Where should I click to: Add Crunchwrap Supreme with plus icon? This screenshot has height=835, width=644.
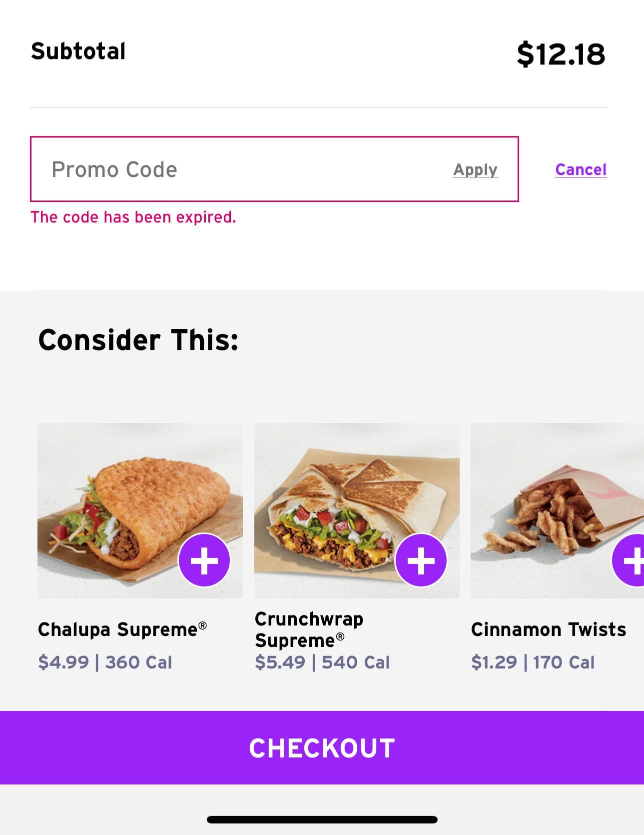coord(421,560)
